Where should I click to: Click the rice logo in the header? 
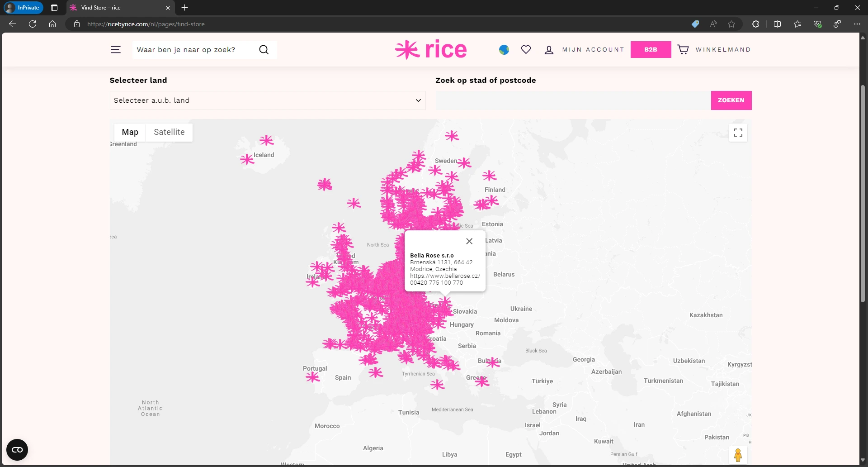[430, 49]
